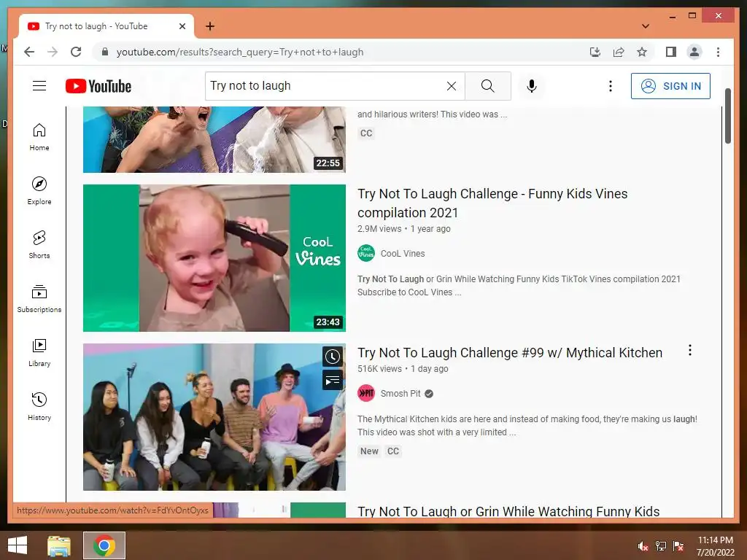This screenshot has width=747, height=560.
Task: Click the network tray icon
Action: click(661, 546)
